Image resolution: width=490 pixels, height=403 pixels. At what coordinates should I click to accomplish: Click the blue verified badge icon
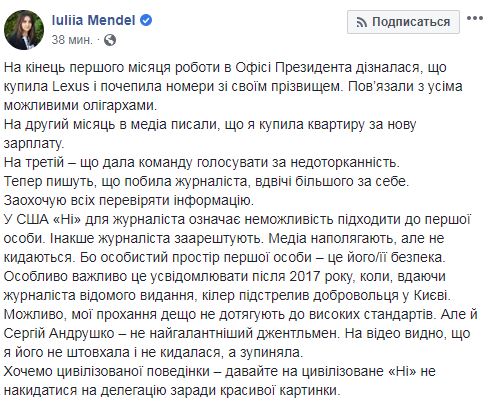click(146, 20)
